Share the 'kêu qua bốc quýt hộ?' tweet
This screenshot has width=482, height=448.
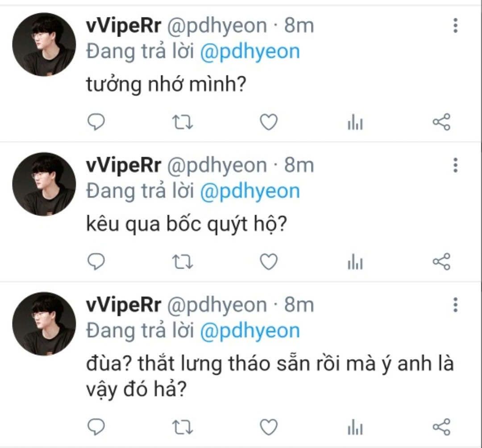[x=442, y=262]
